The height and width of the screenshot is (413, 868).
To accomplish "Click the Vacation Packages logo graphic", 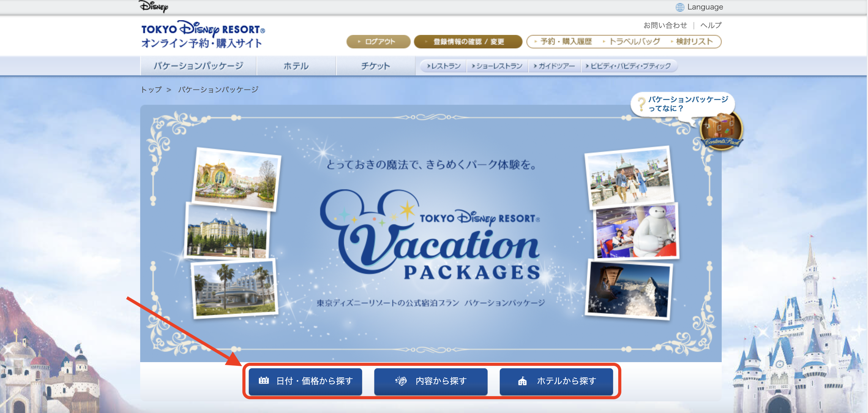I will click(x=430, y=235).
